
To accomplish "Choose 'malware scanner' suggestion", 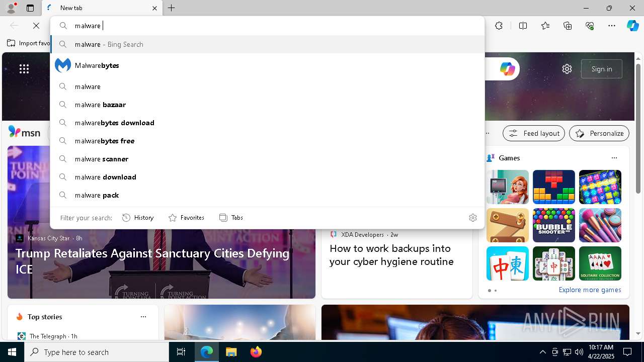I will tap(267, 159).
